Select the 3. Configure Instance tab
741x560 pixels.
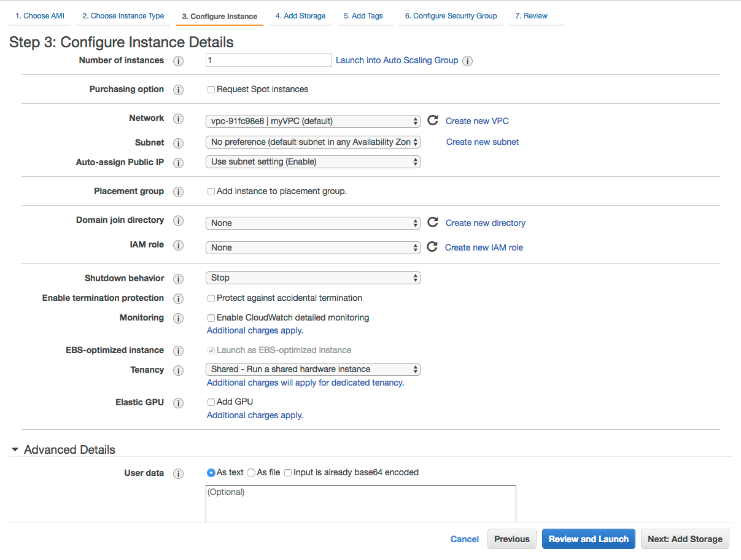pos(220,17)
